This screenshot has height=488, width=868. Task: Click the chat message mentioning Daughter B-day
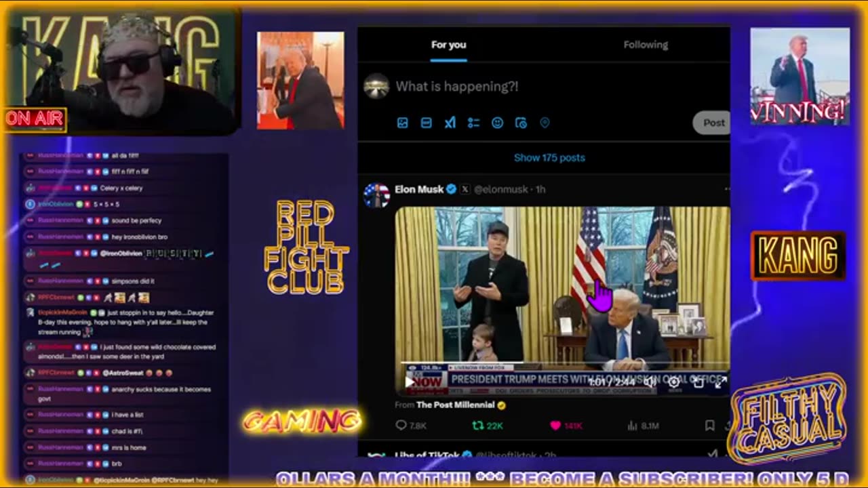click(x=126, y=323)
